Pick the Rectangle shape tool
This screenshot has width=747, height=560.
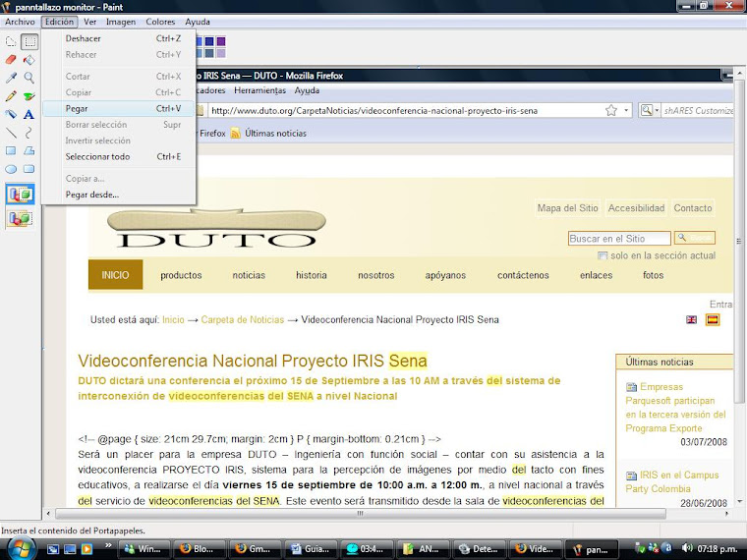11,151
